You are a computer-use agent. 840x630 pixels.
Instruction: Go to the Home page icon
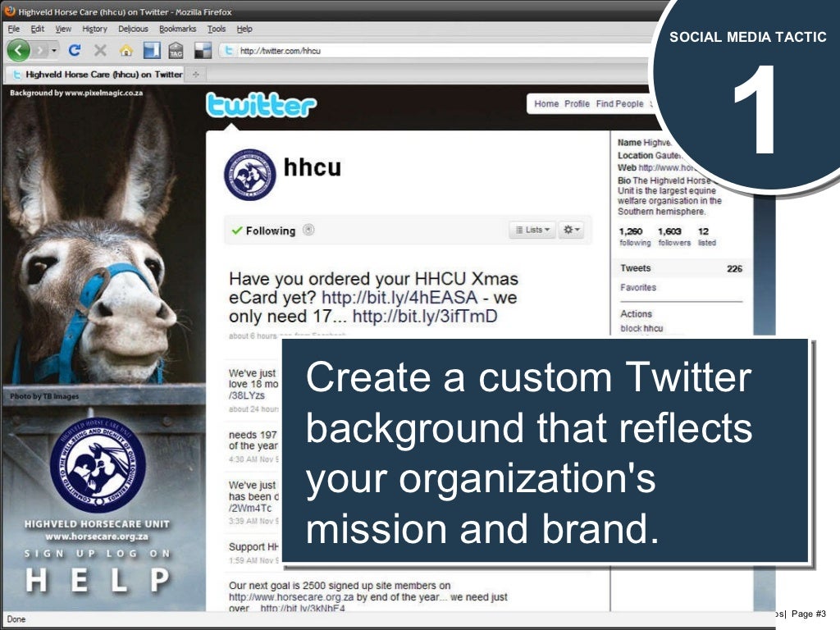[x=126, y=50]
